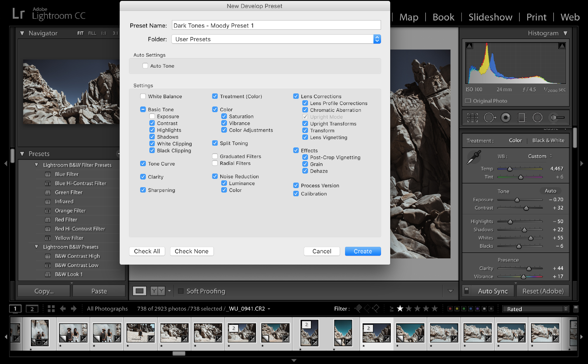Adjust the Exposure slider handle

click(517, 200)
